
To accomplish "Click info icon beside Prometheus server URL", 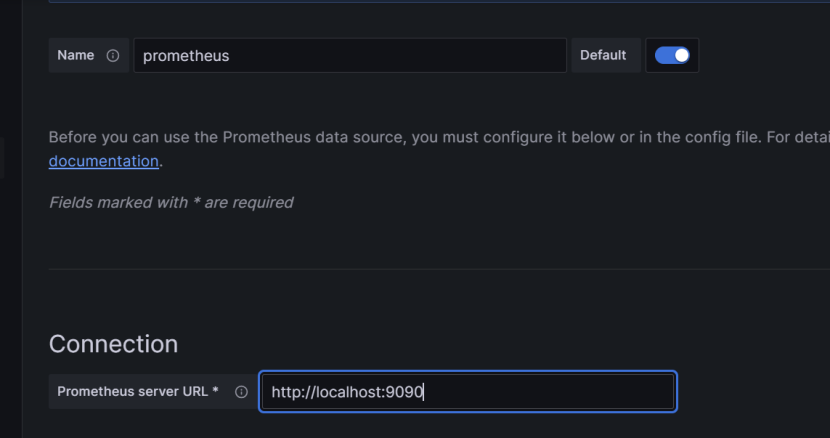I will click(x=241, y=392).
